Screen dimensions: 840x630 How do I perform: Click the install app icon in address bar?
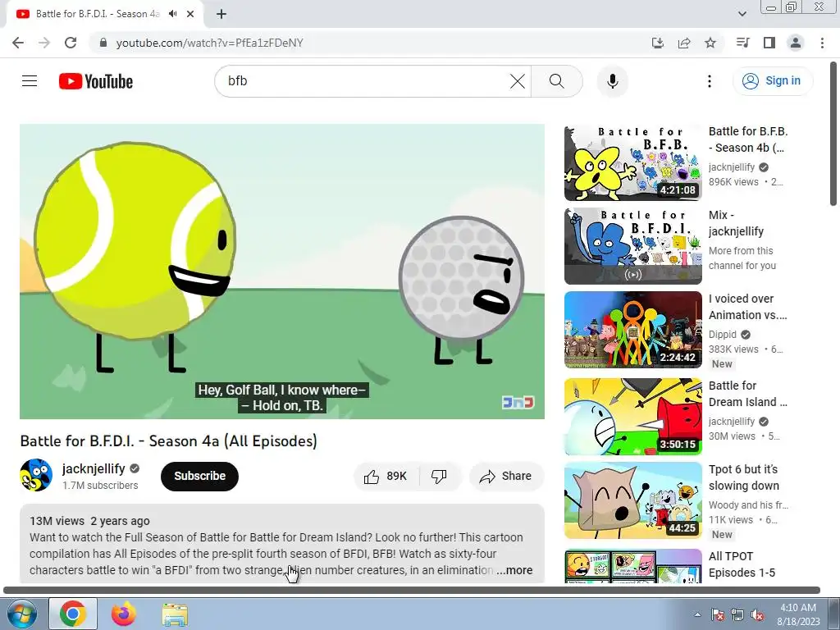[657, 43]
